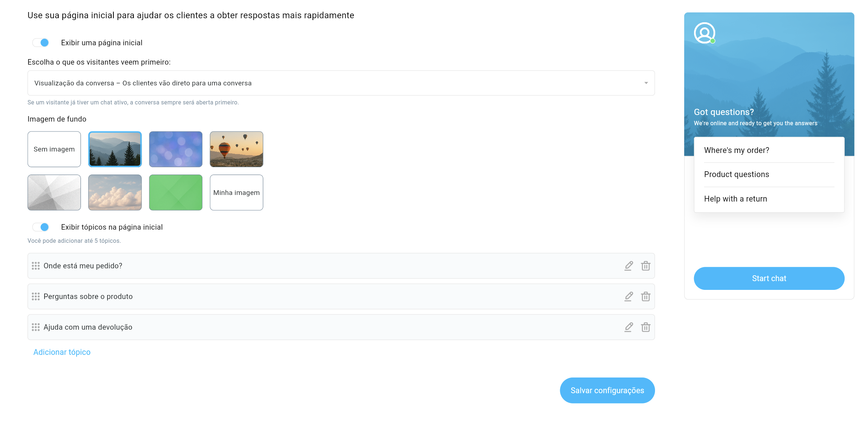Toggle 'Exibir uma página inicial' switch
The height and width of the screenshot is (433, 868).
pos(41,43)
